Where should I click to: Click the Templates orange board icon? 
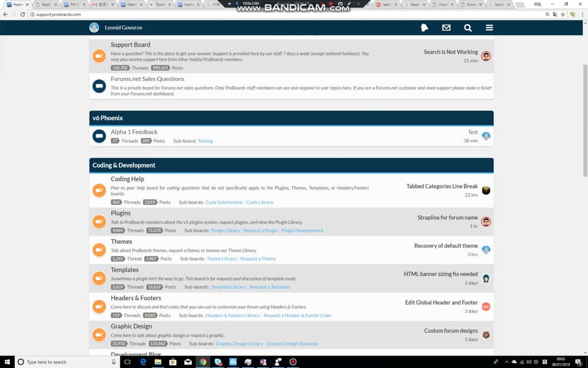tap(99, 279)
